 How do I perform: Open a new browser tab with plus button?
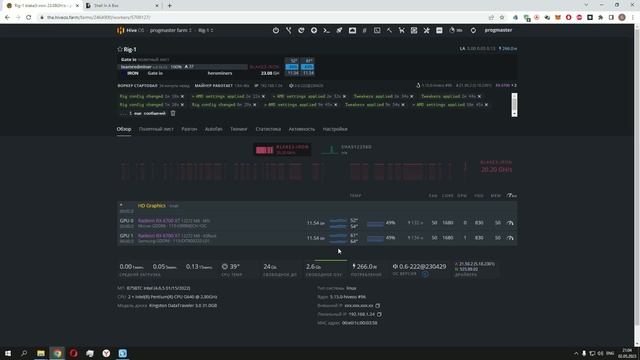[169, 6]
